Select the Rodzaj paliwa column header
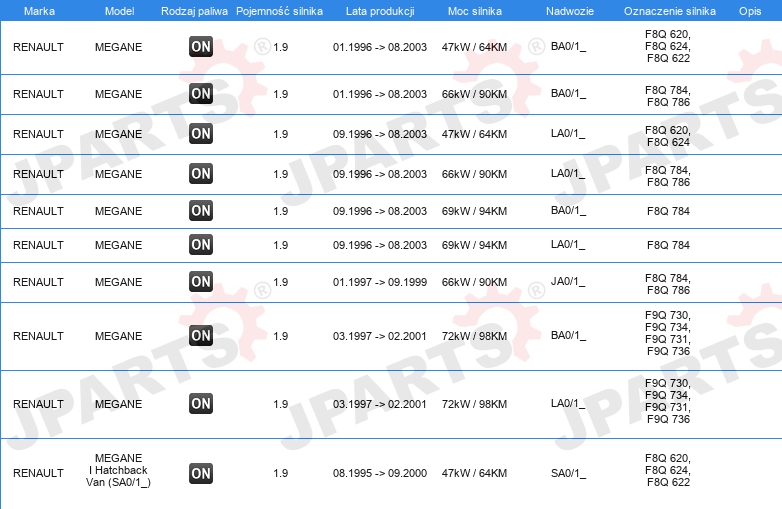Image resolution: width=782 pixels, height=509 pixels. [194, 11]
